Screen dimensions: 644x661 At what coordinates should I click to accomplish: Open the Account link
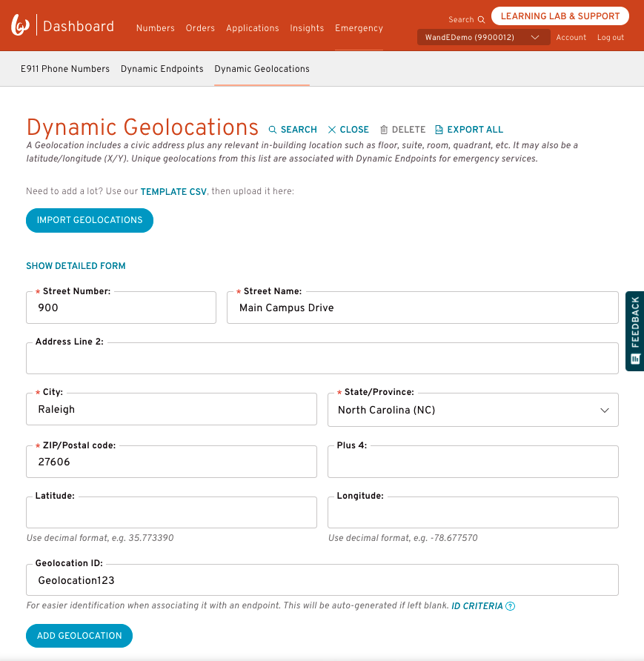571,38
